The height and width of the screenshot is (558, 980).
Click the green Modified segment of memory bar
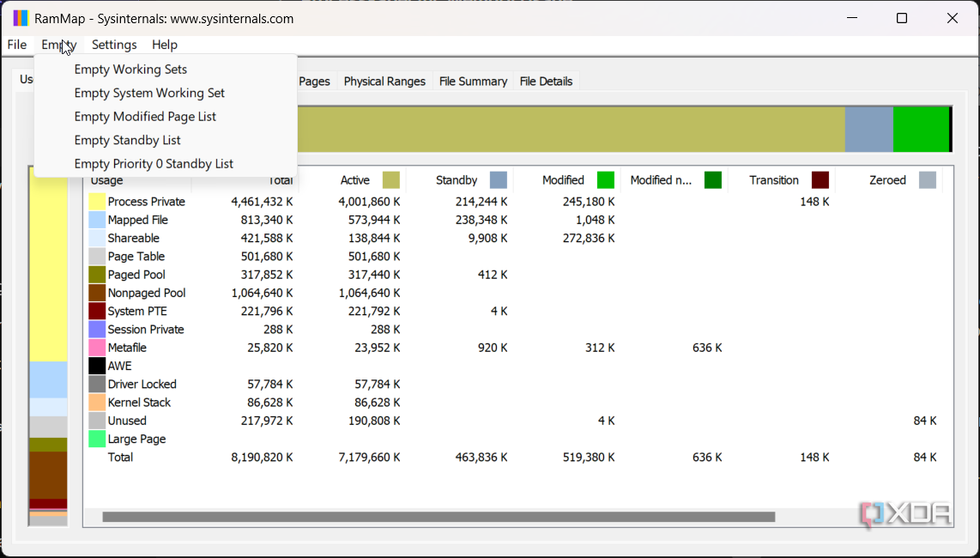point(922,129)
